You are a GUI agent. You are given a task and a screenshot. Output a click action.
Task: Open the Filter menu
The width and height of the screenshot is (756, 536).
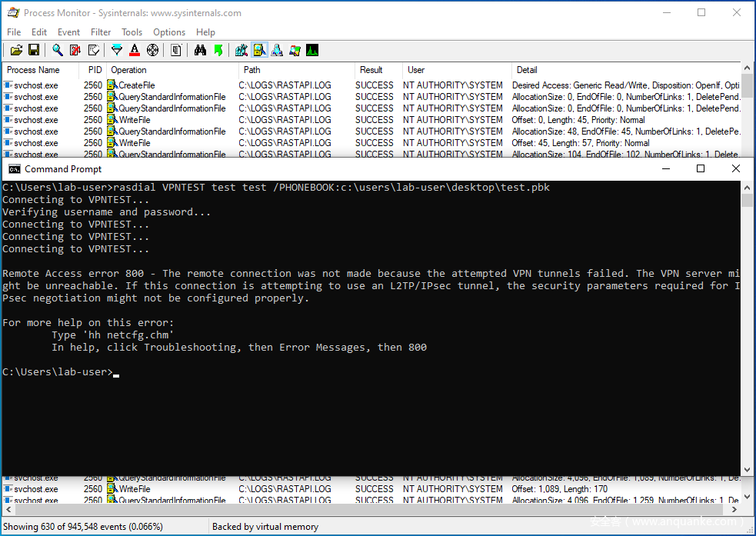pyautogui.click(x=101, y=32)
